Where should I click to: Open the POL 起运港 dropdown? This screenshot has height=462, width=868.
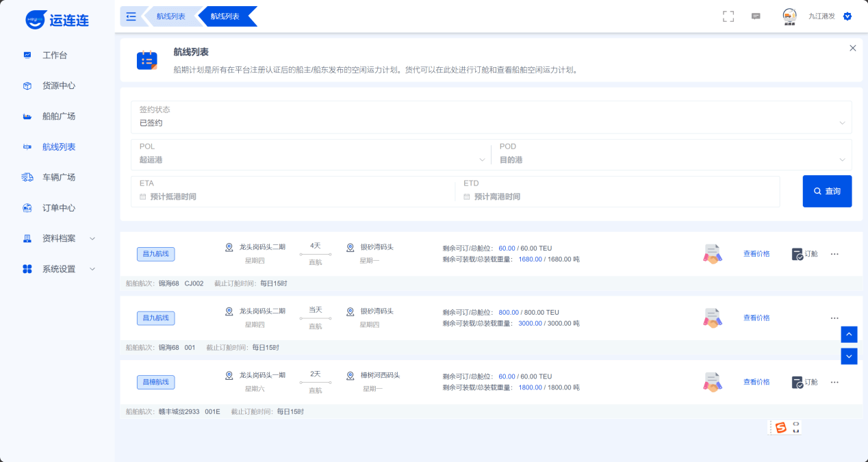(x=310, y=159)
